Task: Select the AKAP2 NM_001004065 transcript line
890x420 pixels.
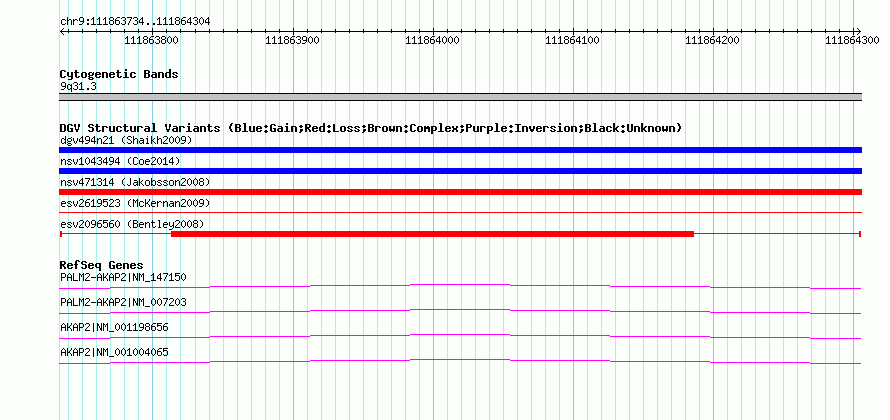Action: (461, 362)
